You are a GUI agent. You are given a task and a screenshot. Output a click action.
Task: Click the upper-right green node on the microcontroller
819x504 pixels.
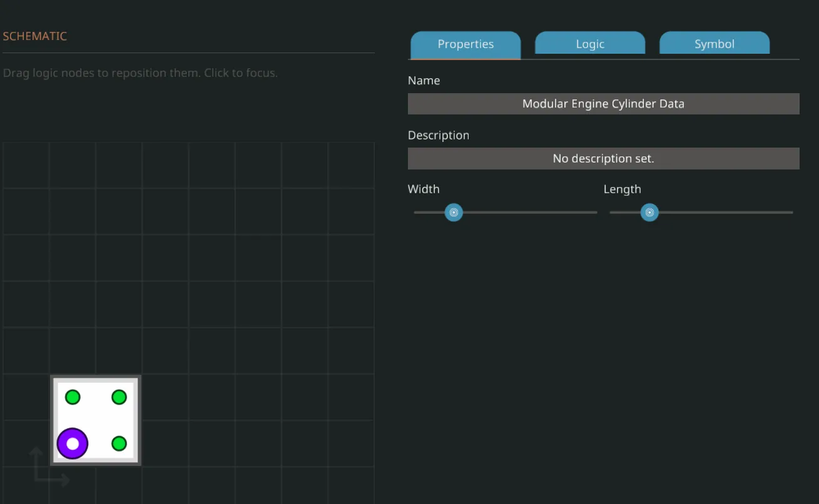119,397
